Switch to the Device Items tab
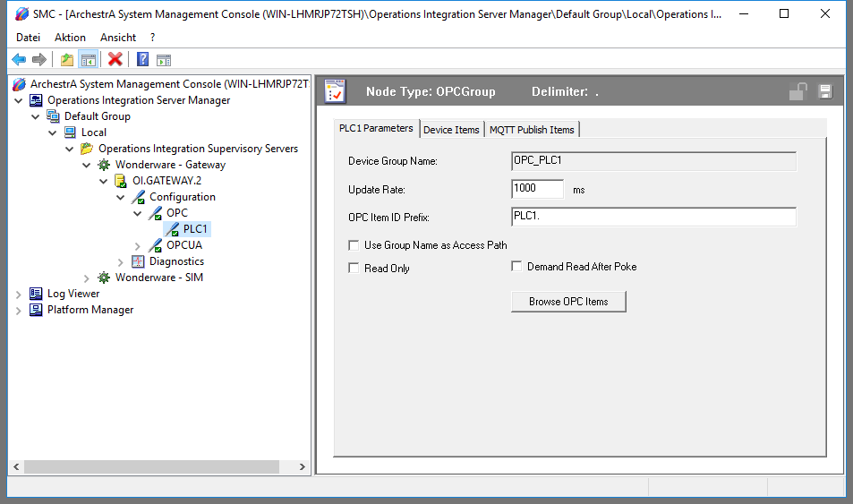 (451, 130)
